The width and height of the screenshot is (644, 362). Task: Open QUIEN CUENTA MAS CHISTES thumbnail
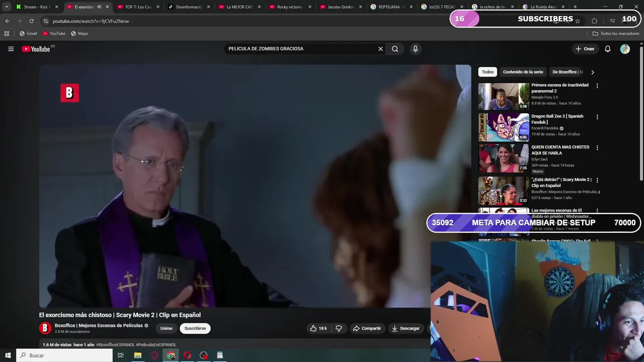point(504,158)
